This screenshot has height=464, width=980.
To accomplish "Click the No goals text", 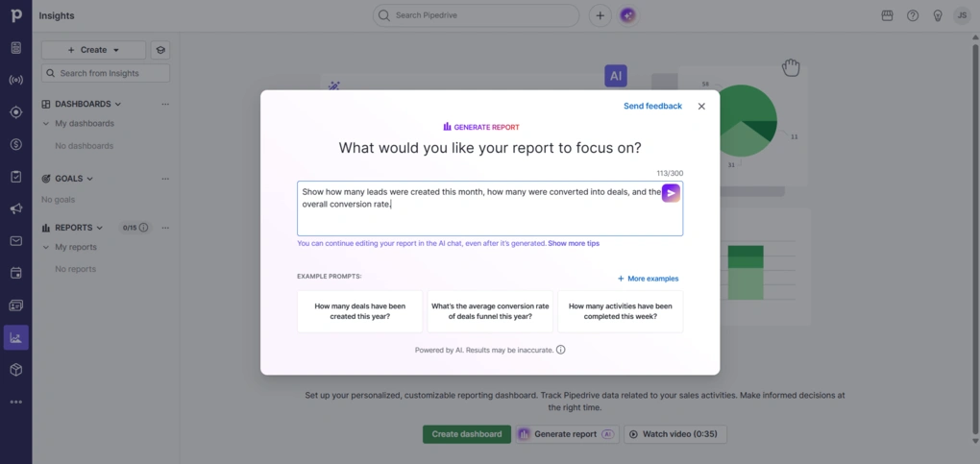I will [x=58, y=200].
